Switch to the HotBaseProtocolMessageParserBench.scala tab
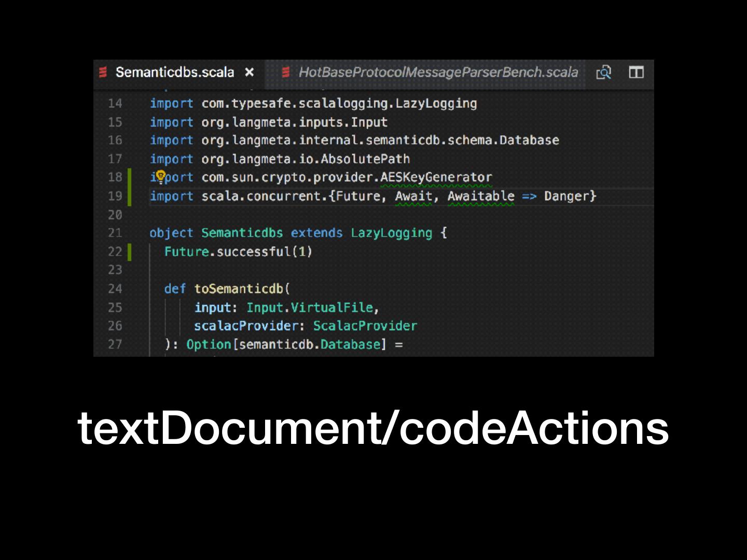The image size is (747, 560). pos(437,72)
